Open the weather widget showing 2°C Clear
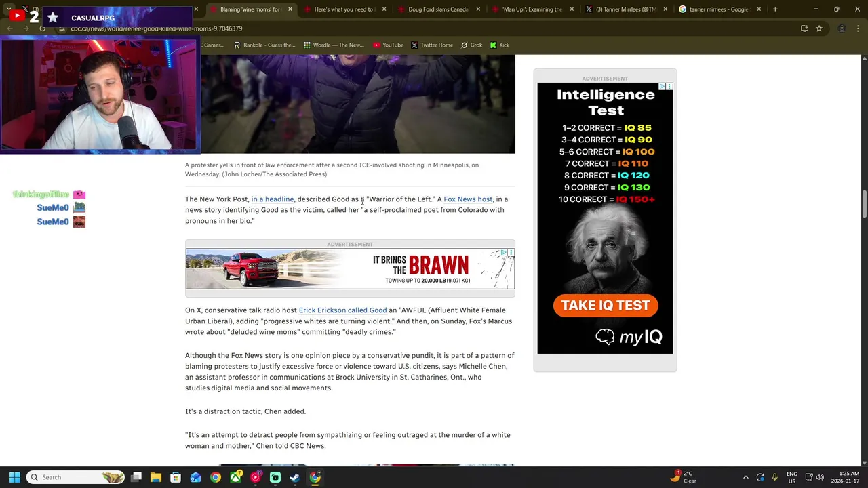The width and height of the screenshot is (868, 488). 684,477
